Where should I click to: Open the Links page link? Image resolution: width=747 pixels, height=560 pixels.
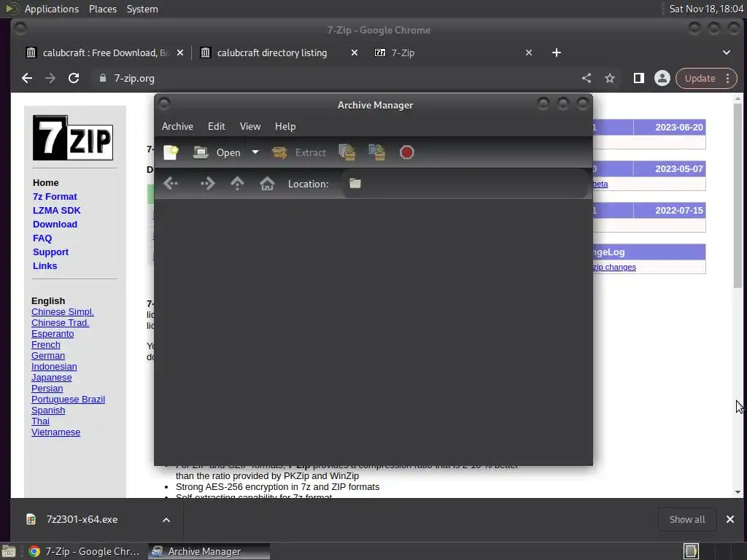point(44,265)
